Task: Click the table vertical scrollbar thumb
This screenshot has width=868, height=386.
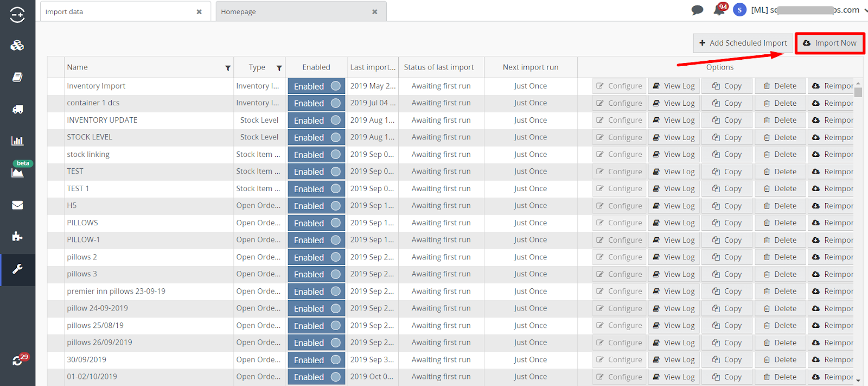Action: pos(858,92)
